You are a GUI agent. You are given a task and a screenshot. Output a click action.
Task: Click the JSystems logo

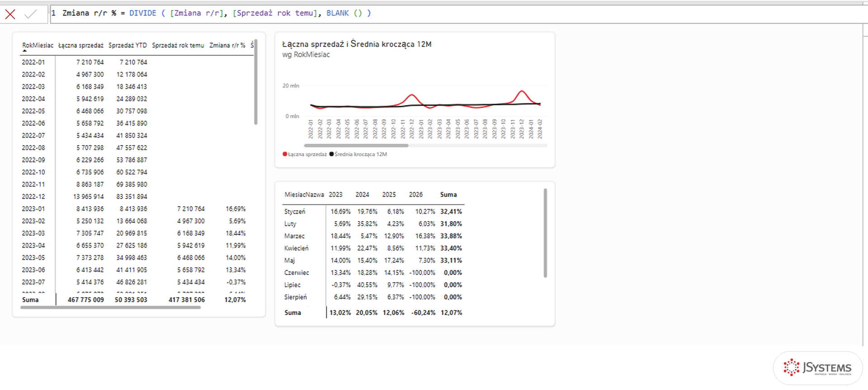tap(818, 367)
